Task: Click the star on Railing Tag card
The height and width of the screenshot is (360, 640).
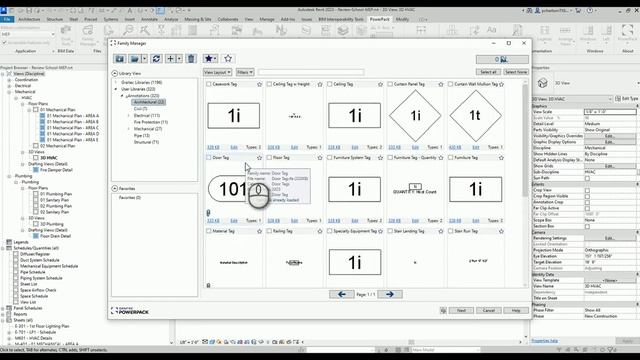Action: [x=320, y=231]
